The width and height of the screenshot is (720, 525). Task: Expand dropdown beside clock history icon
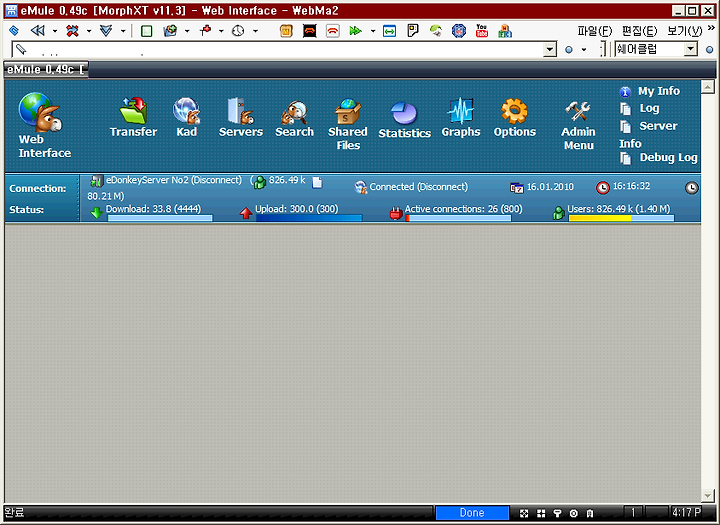pos(255,31)
